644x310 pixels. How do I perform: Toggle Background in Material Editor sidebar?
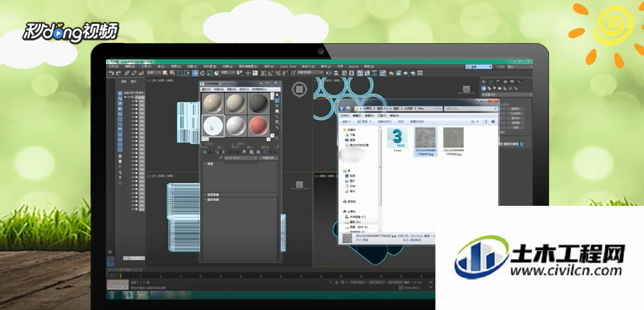tap(277, 106)
